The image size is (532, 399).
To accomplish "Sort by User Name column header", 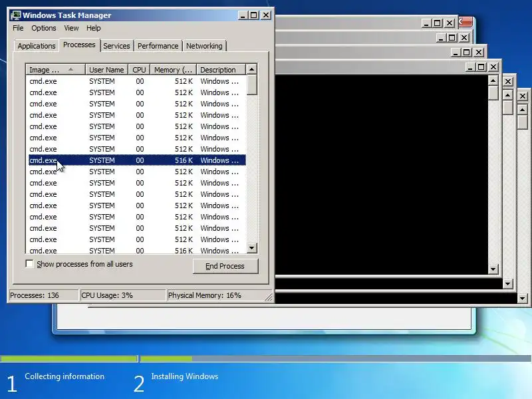I will tap(106, 70).
